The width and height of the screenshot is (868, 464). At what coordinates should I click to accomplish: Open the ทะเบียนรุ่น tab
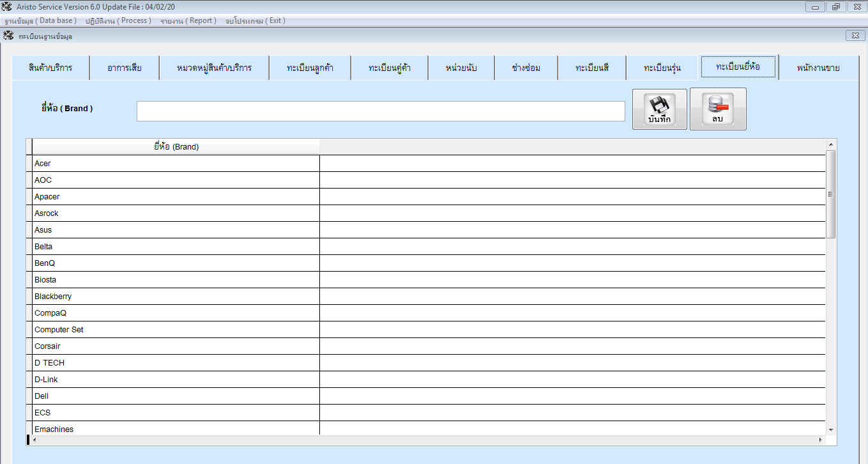point(662,68)
